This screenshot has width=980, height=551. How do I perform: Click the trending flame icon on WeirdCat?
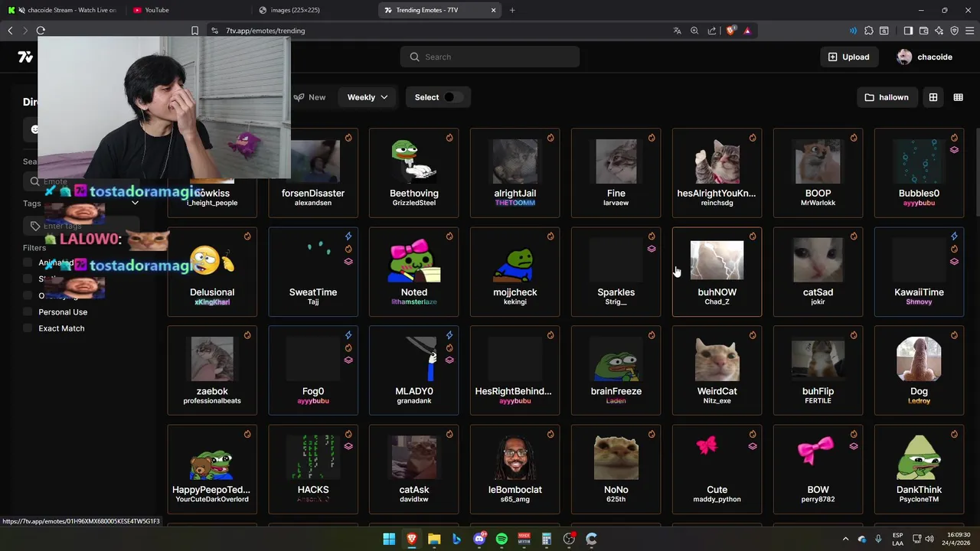[x=753, y=335]
